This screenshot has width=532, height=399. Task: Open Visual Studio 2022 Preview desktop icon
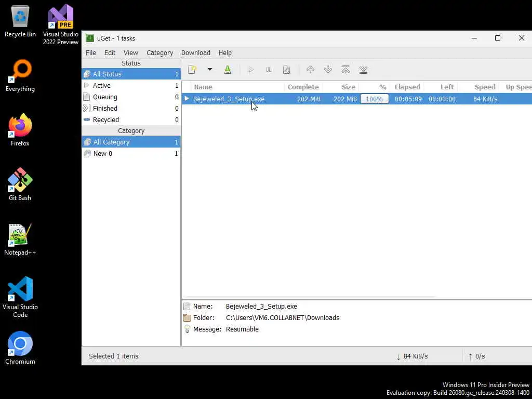point(61,24)
